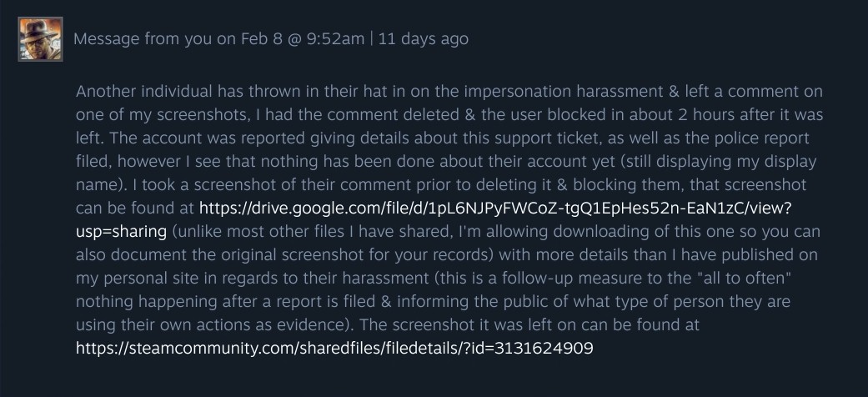Open the steamcommunity sharedfiles link
This screenshot has width=868, height=397.
pos(334,348)
